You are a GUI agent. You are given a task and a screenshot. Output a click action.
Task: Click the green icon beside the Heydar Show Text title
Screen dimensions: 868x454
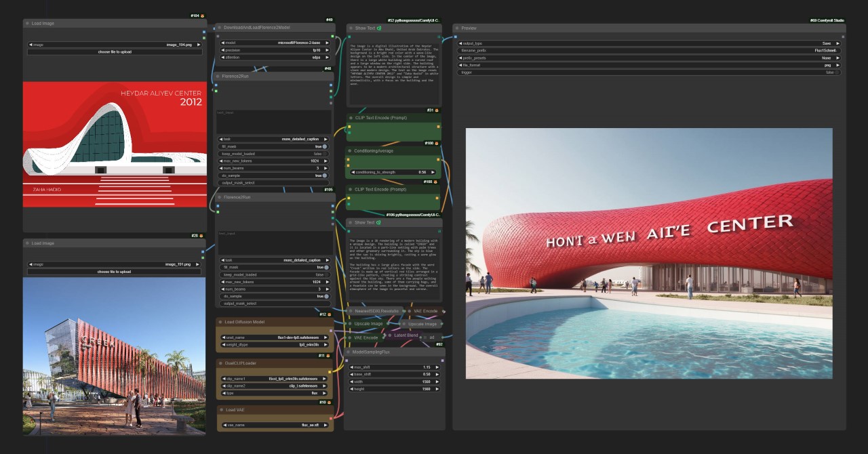click(379, 28)
